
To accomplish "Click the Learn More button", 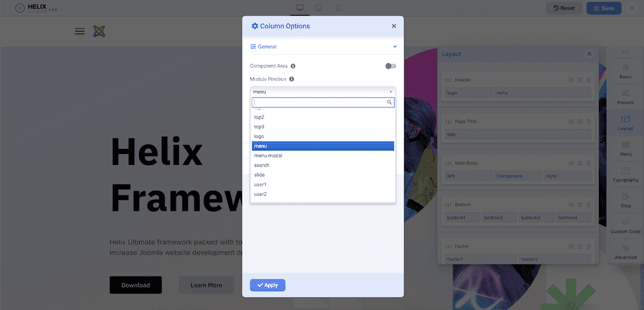I will coord(206,285).
